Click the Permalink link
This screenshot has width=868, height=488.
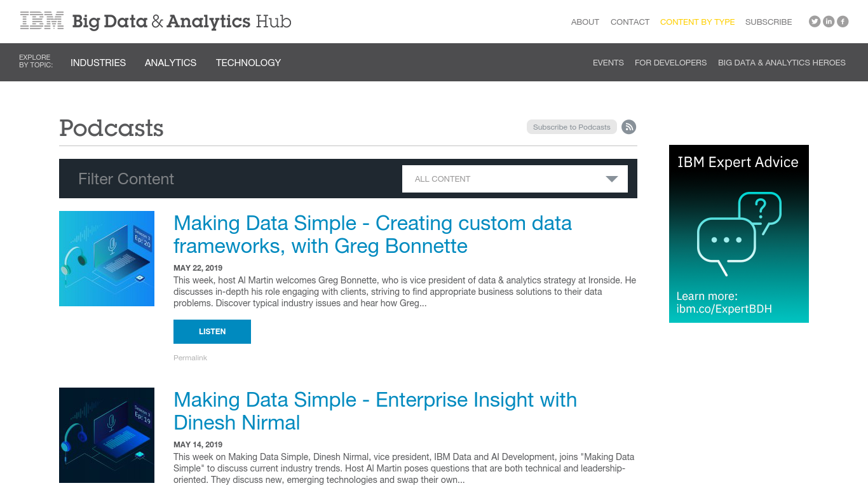coord(190,358)
